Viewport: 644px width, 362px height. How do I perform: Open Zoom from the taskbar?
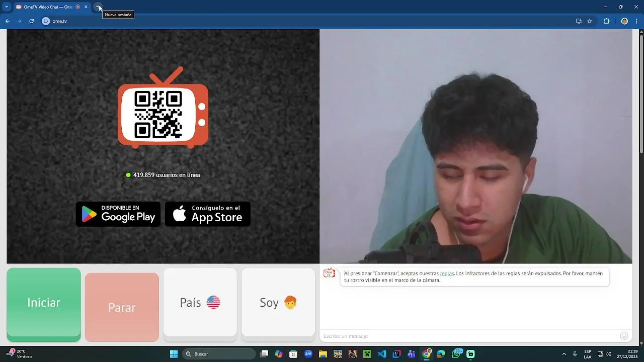pyautogui.click(x=308, y=354)
